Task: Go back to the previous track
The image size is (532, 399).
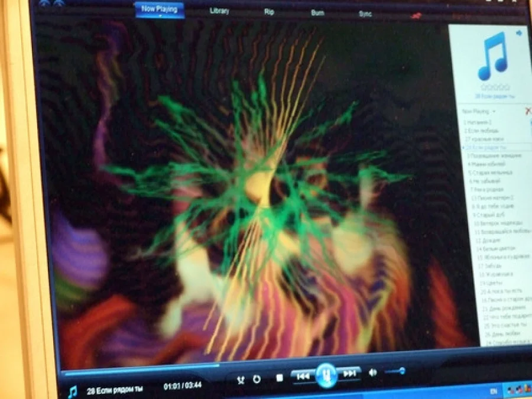Action: pos(303,376)
